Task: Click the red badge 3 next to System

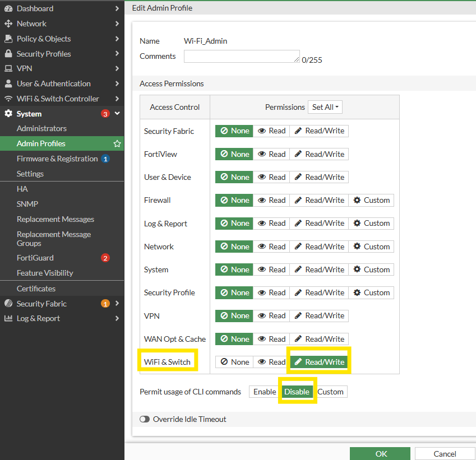Action: click(105, 114)
